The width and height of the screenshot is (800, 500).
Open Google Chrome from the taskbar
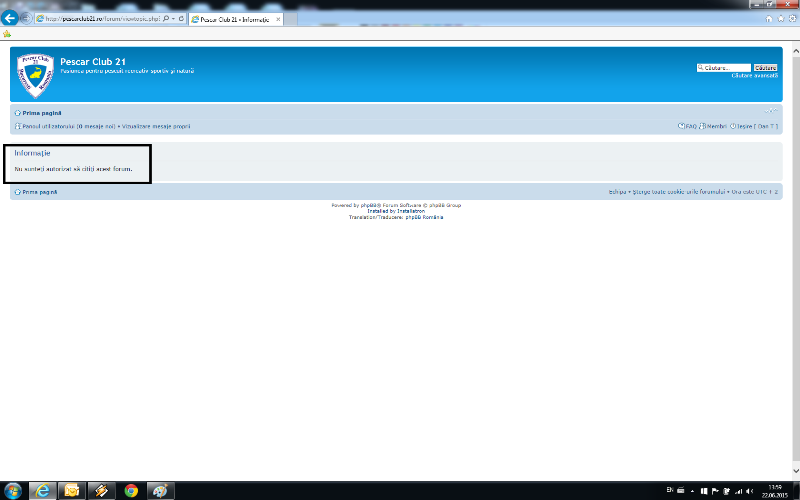coord(131,490)
